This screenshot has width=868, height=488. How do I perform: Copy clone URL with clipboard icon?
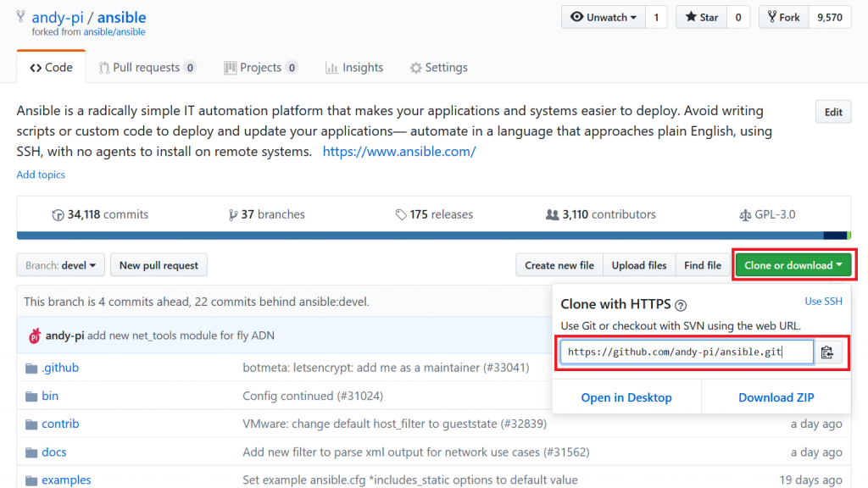click(827, 352)
